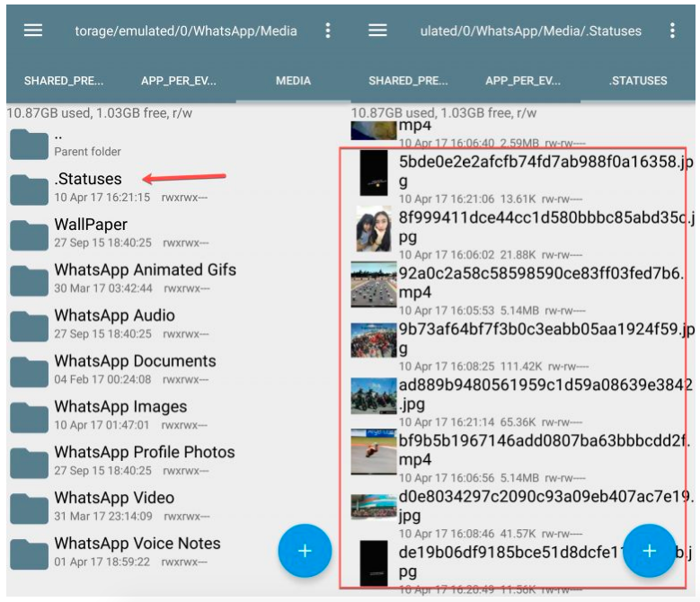Select details line showing 41.57K size

(491, 534)
